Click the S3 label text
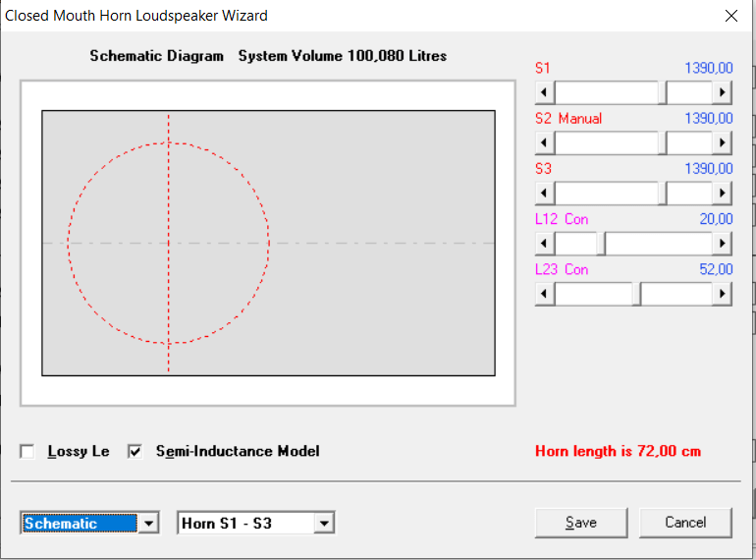Viewport: 756px width, 560px height. 543,169
